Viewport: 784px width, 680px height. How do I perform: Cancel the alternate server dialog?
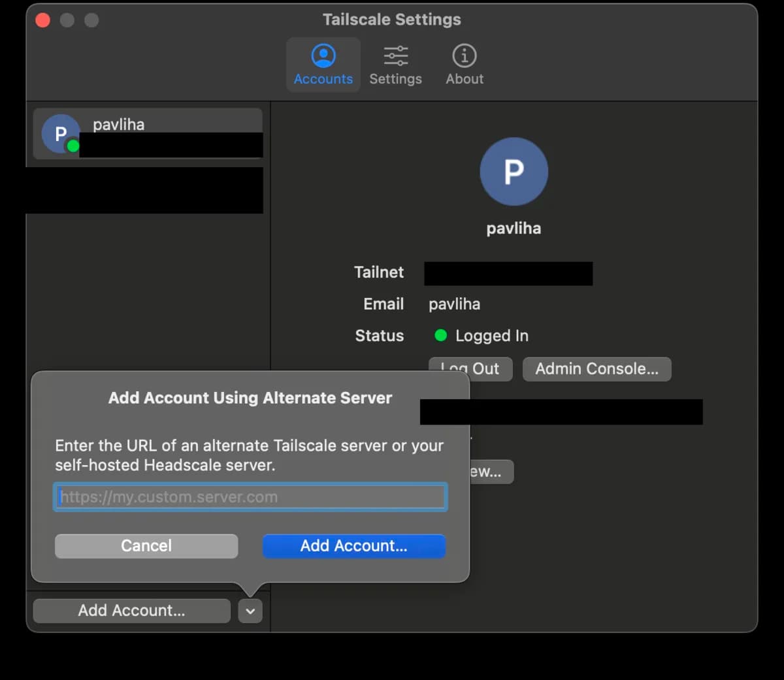[x=146, y=546]
